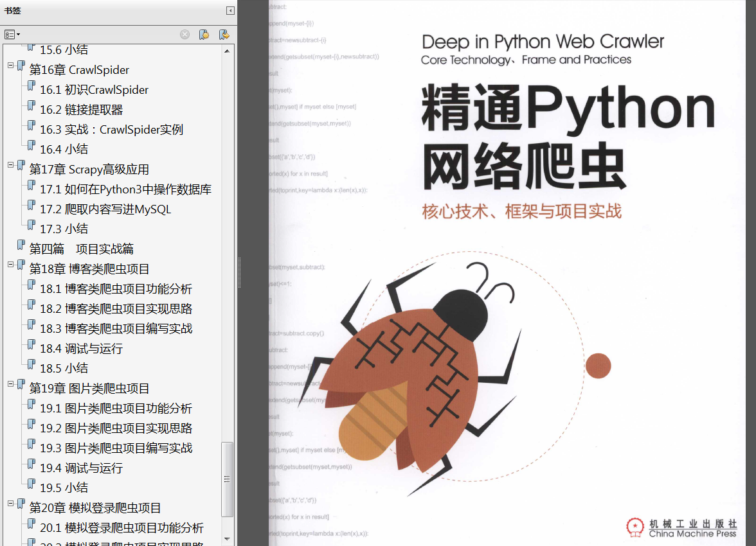Click the bookmark icon beside 16.1 初识CrawlSpider
The height and width of the screenshot is (546, 756).
click(x=32, y=86)
